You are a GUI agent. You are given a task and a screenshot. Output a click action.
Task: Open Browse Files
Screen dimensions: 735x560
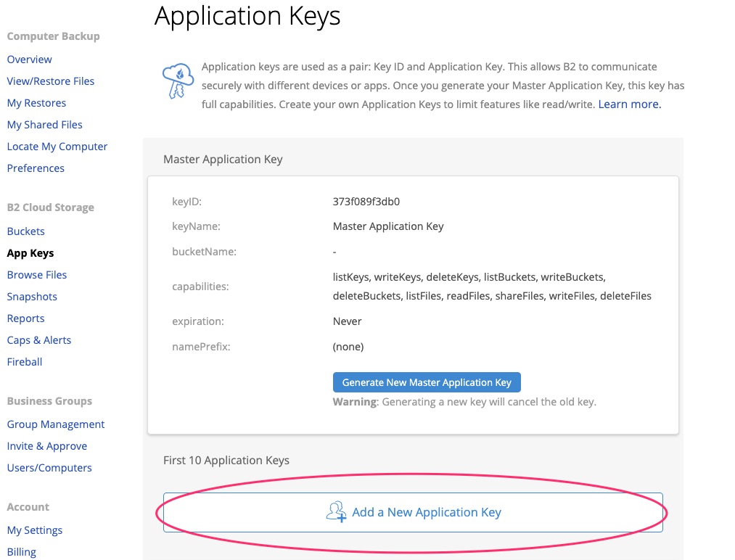coord(37,275)
